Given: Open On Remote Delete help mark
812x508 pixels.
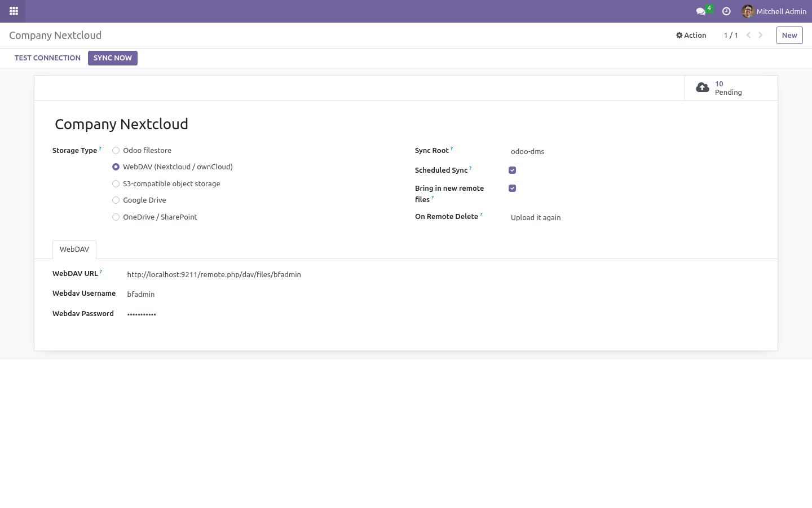Looking at the screenshot, I should 481,214.
